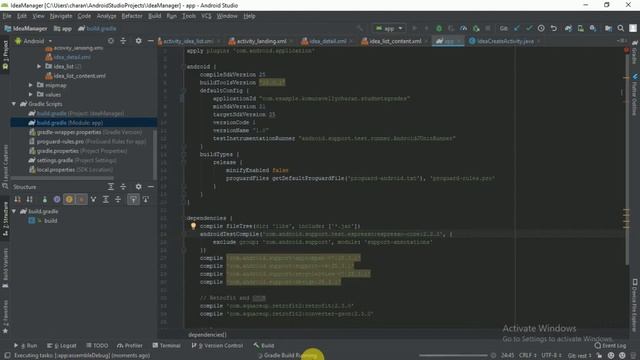Image resolution: width=640 pixels, height=360 pixels.
Task: Open the TODO tool window
Action: point(97,345)
